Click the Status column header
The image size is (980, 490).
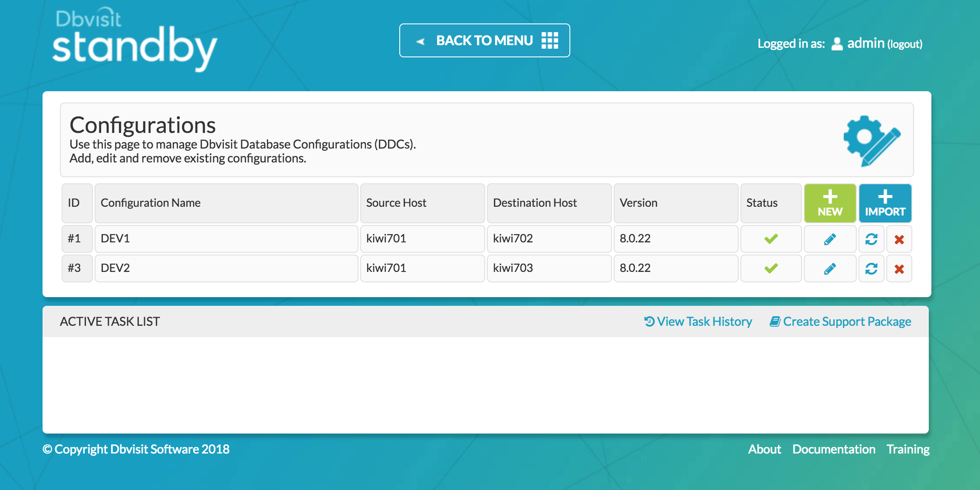coord(771,203)
